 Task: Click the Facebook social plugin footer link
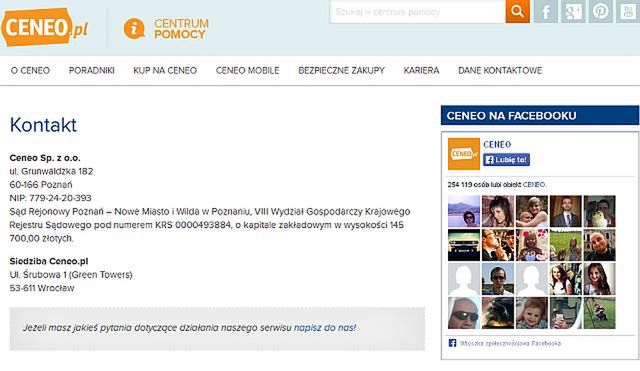coord(510,343)
